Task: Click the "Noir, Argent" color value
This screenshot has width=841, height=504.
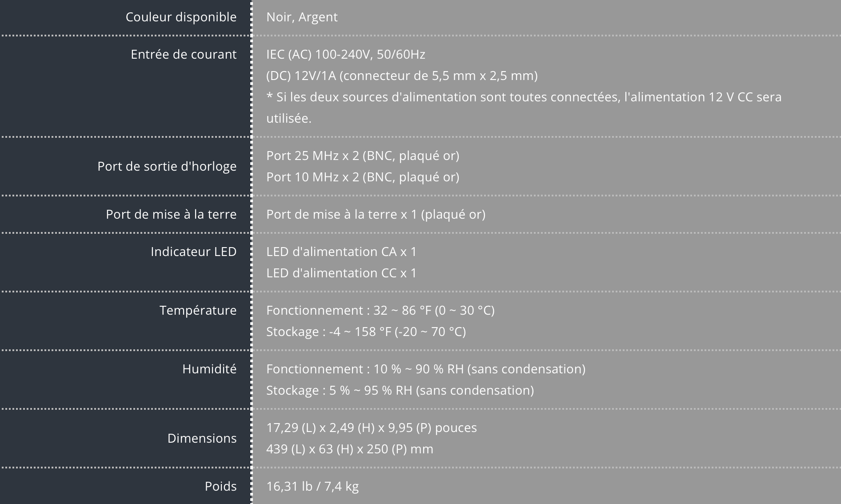Action: [302, 17]
